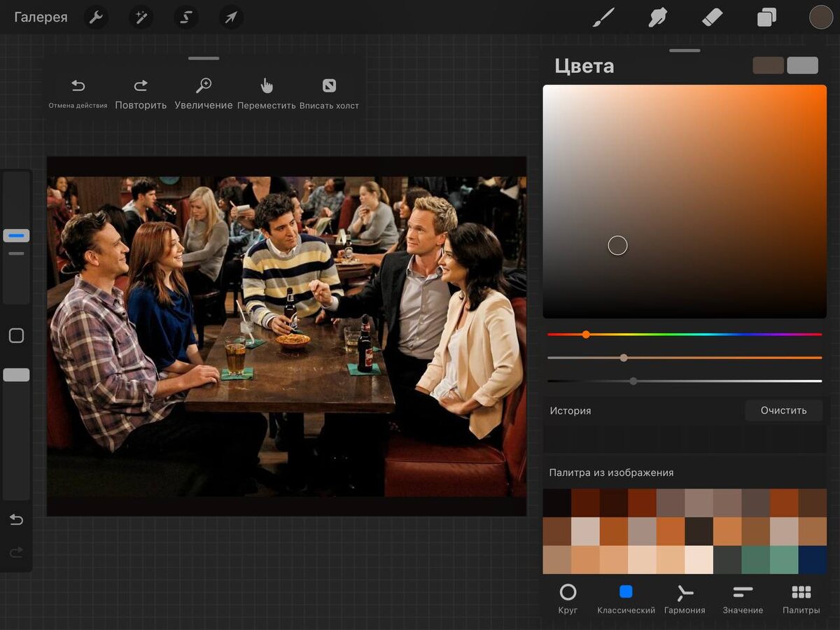This screenshot has width=840, height=630.
Task: Tap the sidebar redo arrow
Action: [16, 553]
